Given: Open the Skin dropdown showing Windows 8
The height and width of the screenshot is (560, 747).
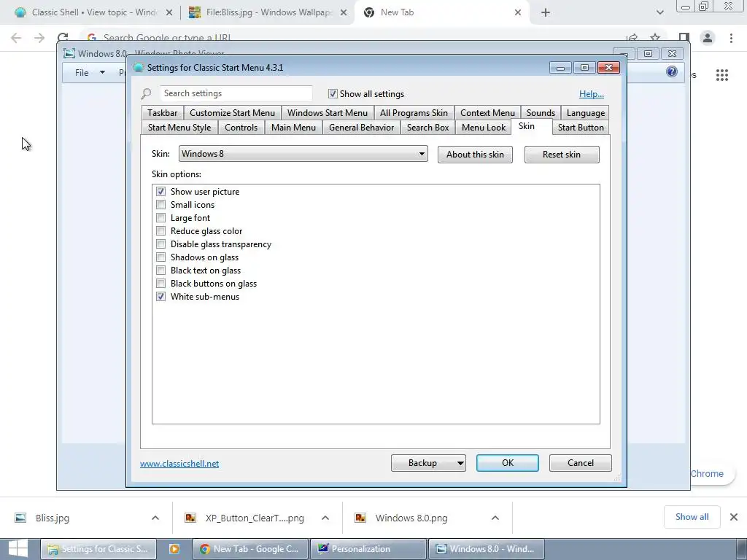Looking at the screenshot, I should coord(303,154).
